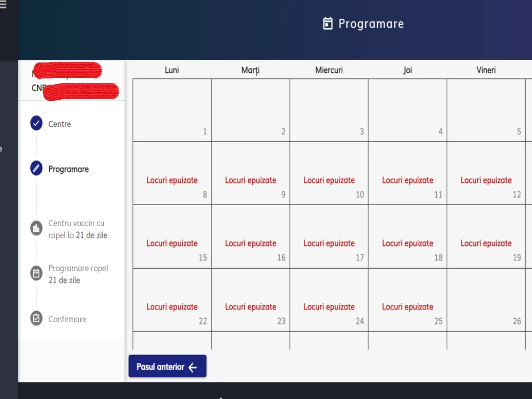
Task: Click Locuri epuizate on day 17
Action: pos(329,243)
